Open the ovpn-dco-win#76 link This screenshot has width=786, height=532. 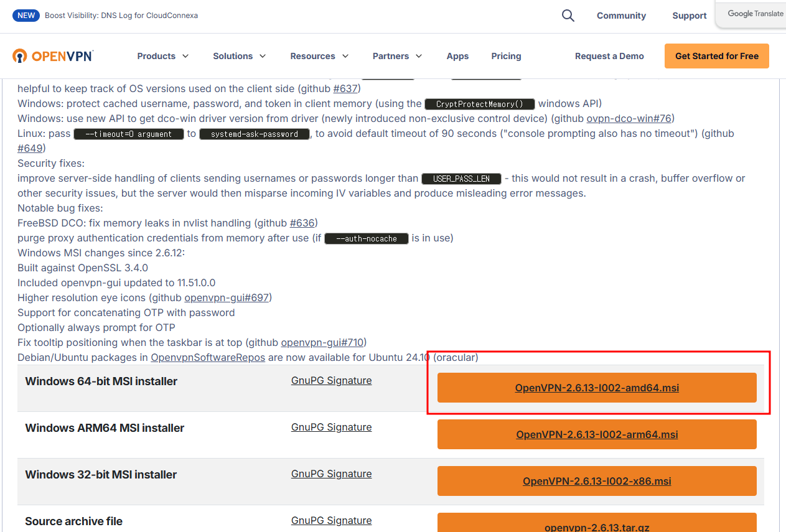(x=629, y=118)
